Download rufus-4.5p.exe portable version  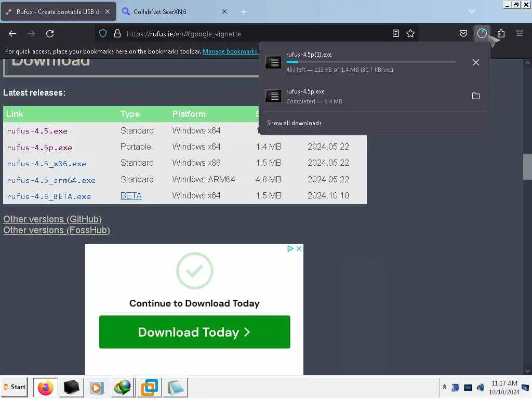pyautogui.click(x=39, y=148)
